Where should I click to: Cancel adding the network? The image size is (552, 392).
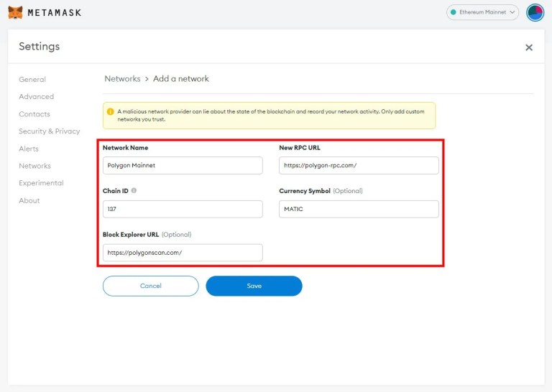[151, 286]
